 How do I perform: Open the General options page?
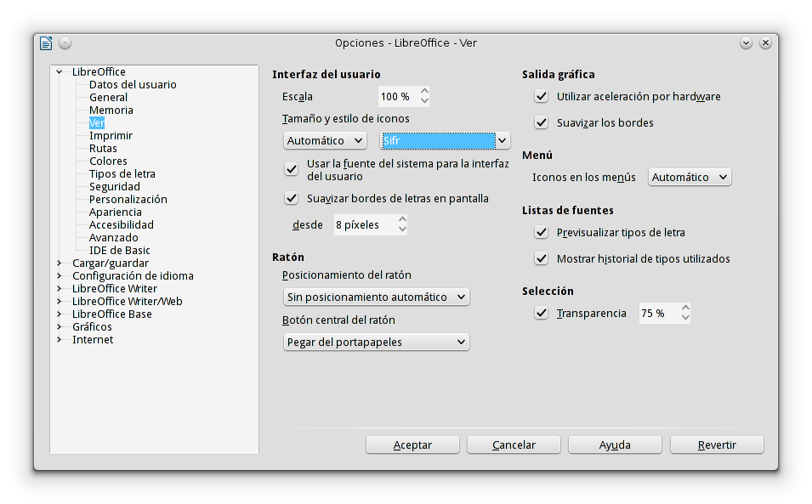point(108,97)
